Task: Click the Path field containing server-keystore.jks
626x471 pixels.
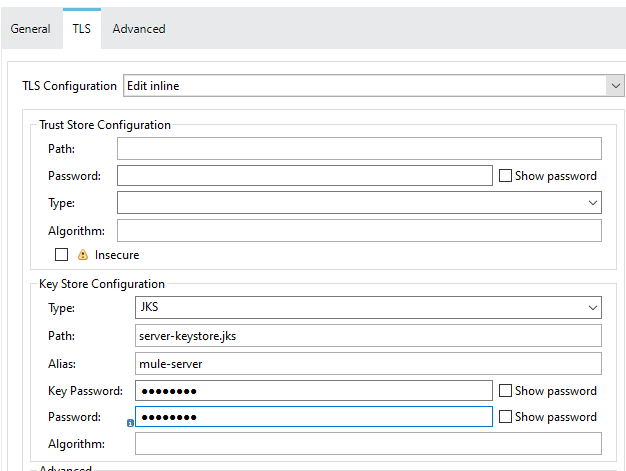Action: (x=368, y=336)
